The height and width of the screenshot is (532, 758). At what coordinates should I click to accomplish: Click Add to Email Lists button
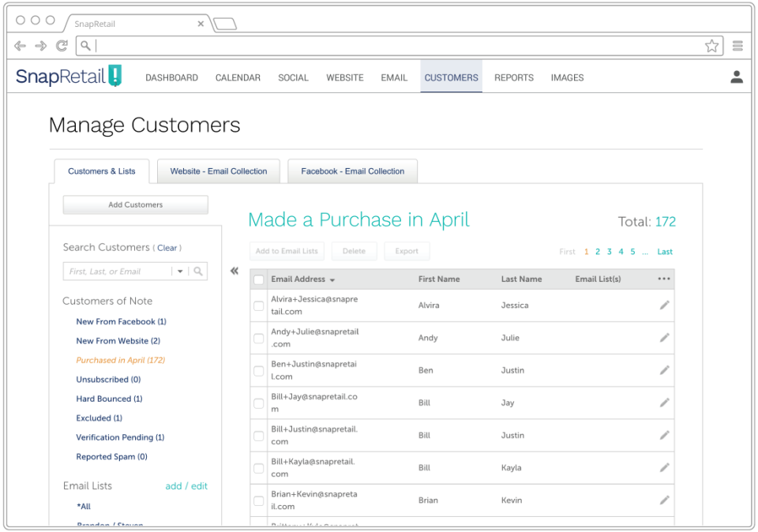(x=287, y=251)
